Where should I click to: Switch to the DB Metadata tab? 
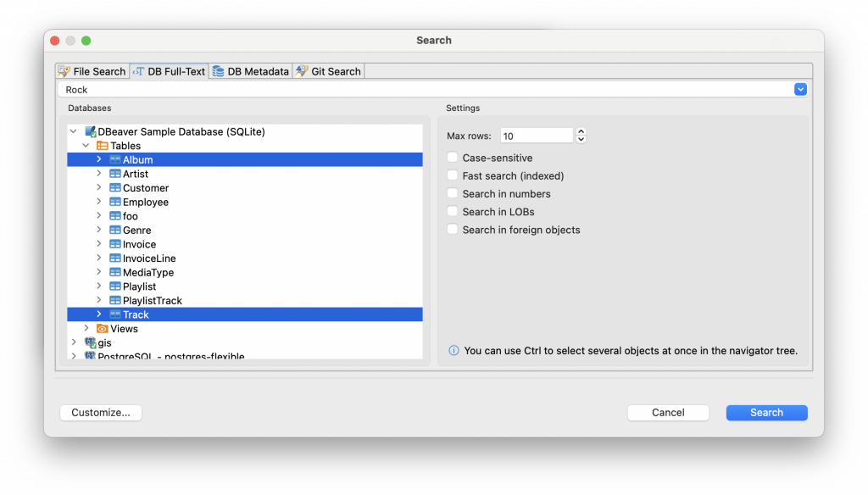click(x=251, y=71)
